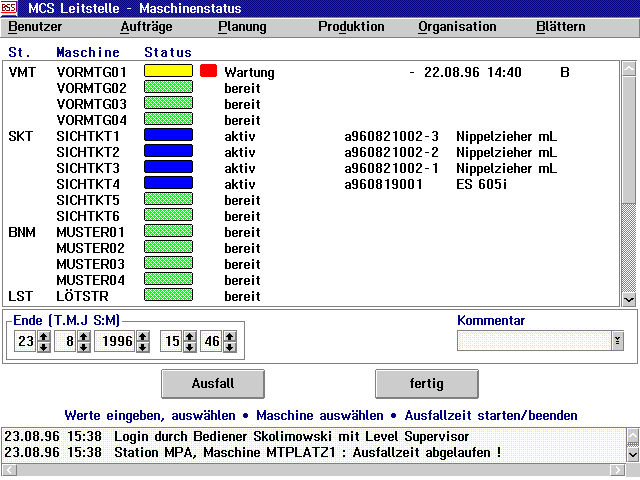Increase the day value with up arrow
This screenshot has width=640, height=480.
(x=43, y=336)
